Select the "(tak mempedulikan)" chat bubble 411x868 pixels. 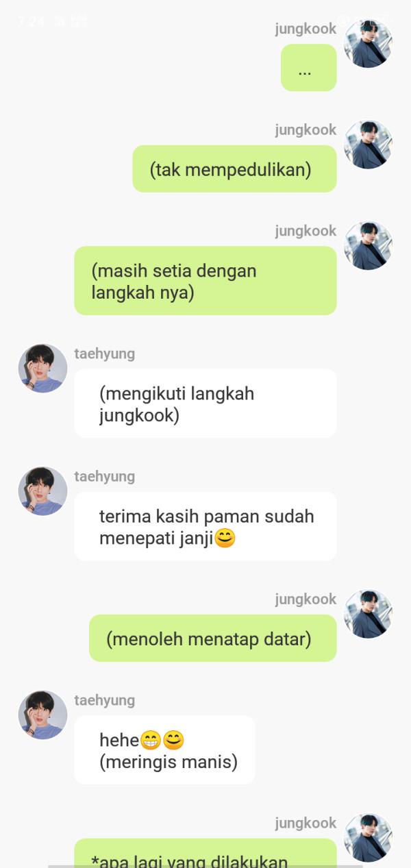coord(234,169)
